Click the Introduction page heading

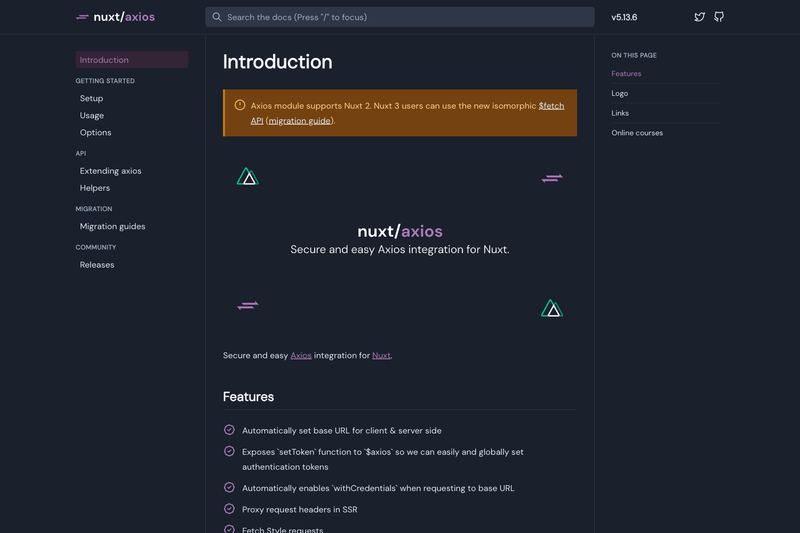click(278, 62)
